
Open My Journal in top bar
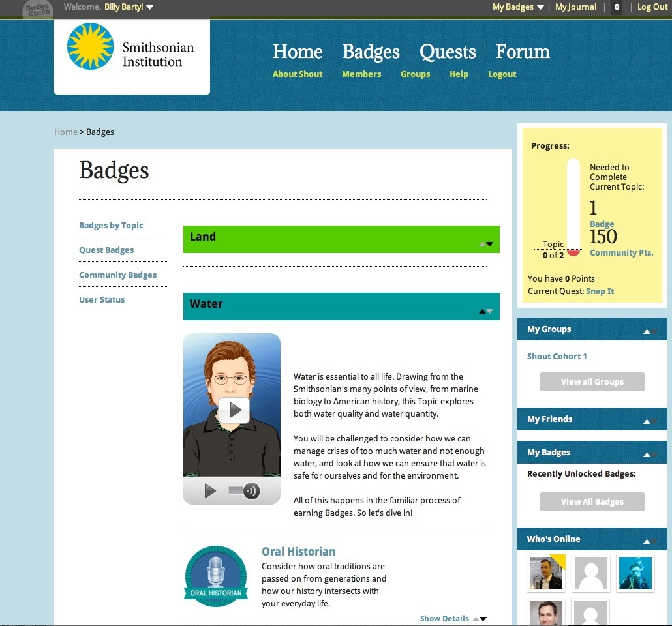coord(575,7)
